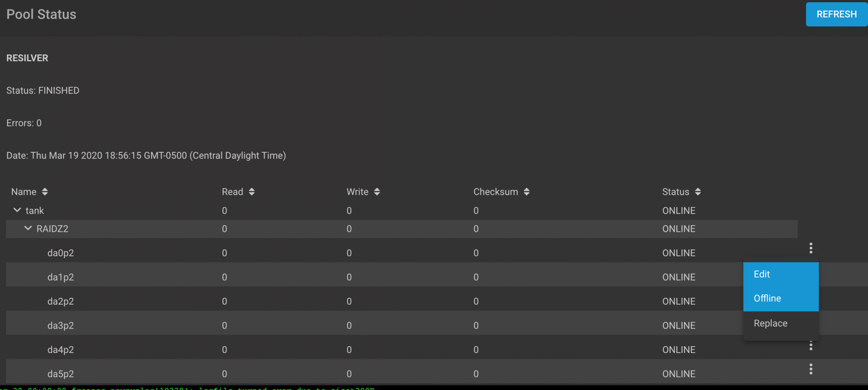Open the three-dot menu for da0p2

[x=811, y=248]
